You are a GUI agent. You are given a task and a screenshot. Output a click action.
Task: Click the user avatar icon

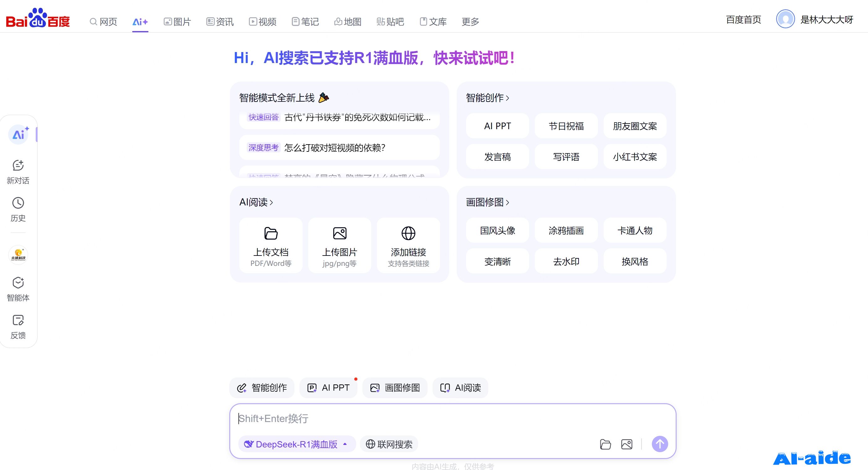tap(785, 19)
